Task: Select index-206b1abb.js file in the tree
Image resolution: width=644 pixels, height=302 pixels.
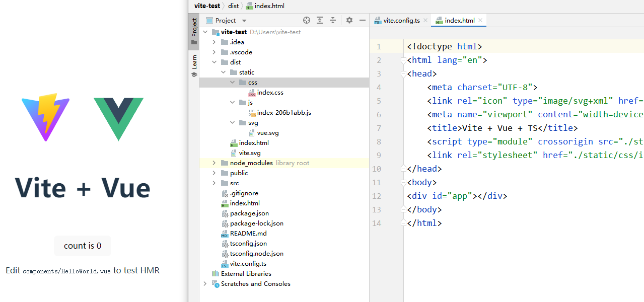Action: pos(283,113)
